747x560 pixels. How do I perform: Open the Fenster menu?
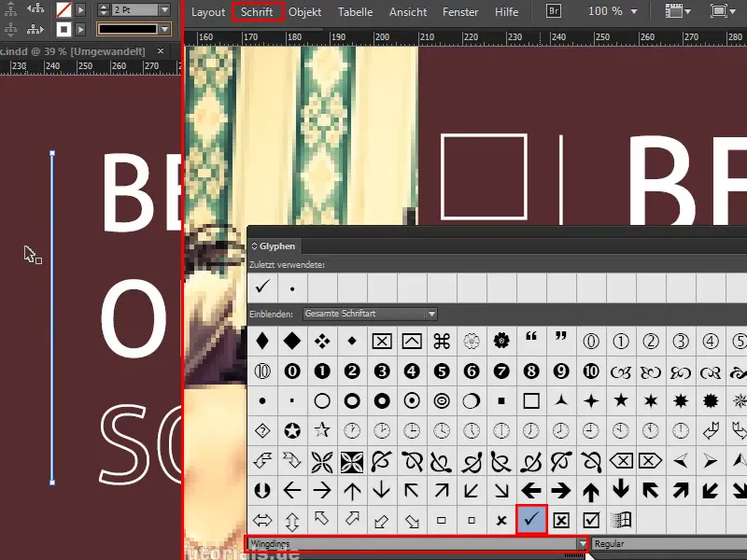coord(460,12)
